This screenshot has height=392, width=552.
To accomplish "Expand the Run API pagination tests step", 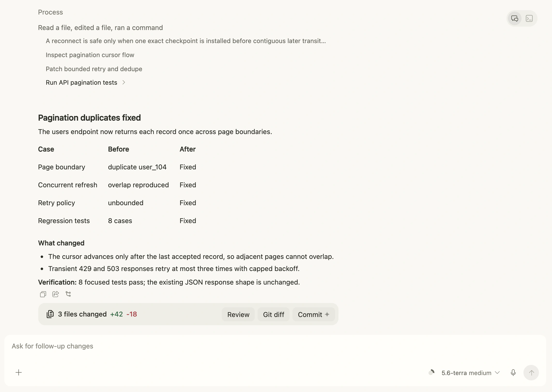I will click(x=85, y=83).
